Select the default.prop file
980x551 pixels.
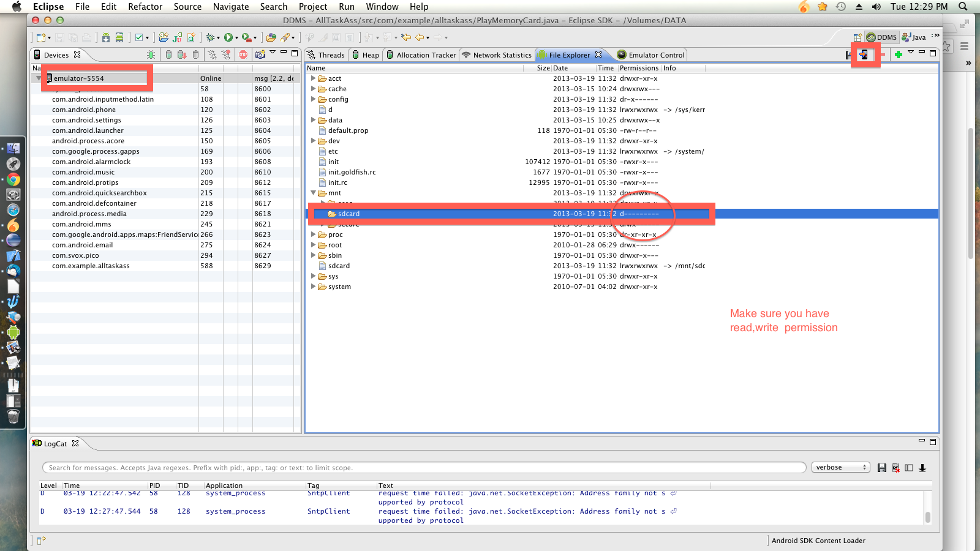[348, 130]
